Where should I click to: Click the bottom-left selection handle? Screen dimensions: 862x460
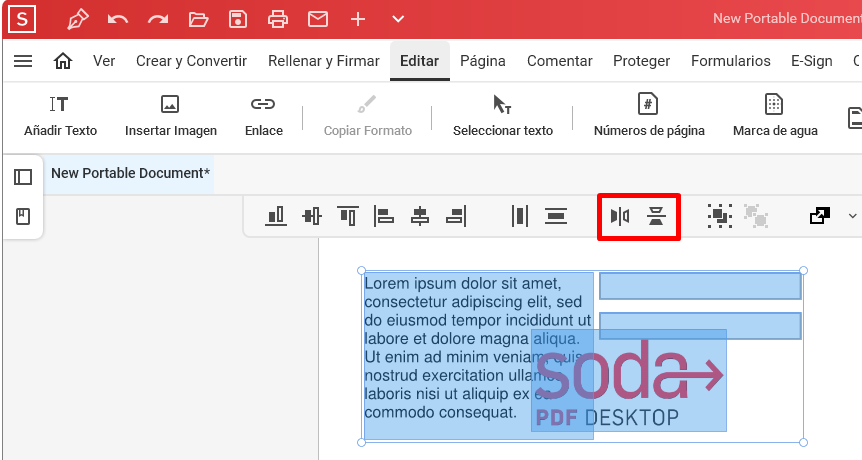pos(361,442)
